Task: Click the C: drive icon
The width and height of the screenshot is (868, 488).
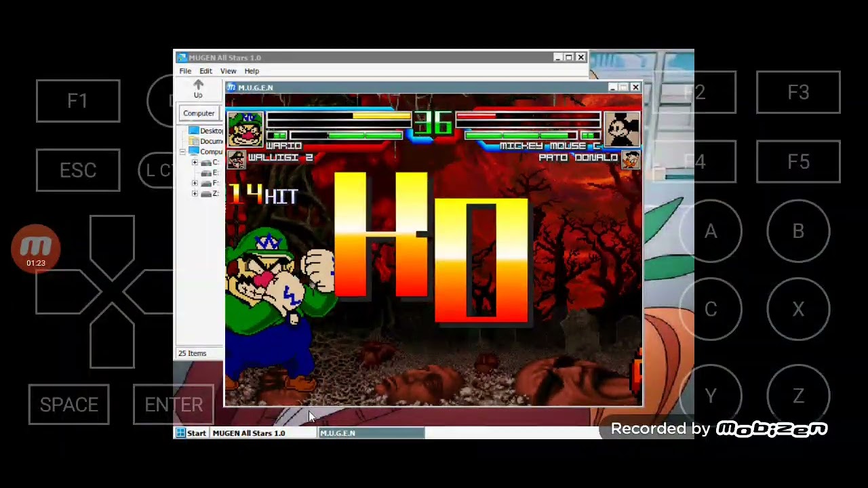Action: tap(206, 163)
